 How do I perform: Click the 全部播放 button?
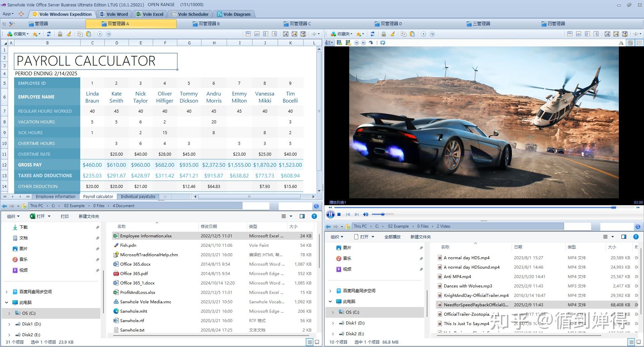[392, 237]
